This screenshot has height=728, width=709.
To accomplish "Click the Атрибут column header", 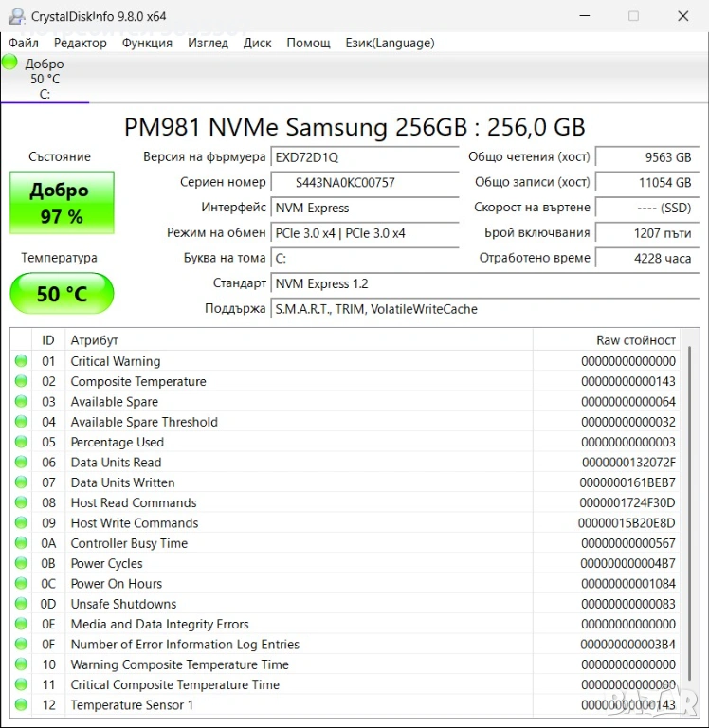I will (95, 339).
